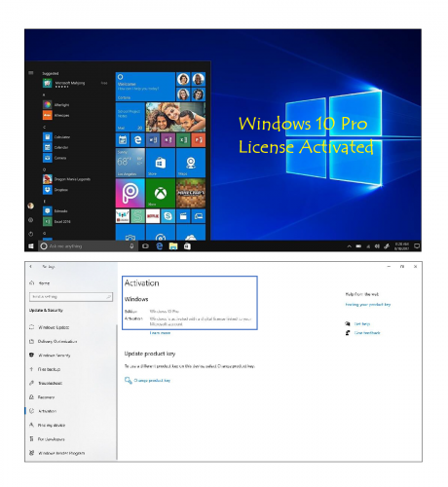
Task: Go to Home in Settings sidebar
Action: tap(40, 283)
